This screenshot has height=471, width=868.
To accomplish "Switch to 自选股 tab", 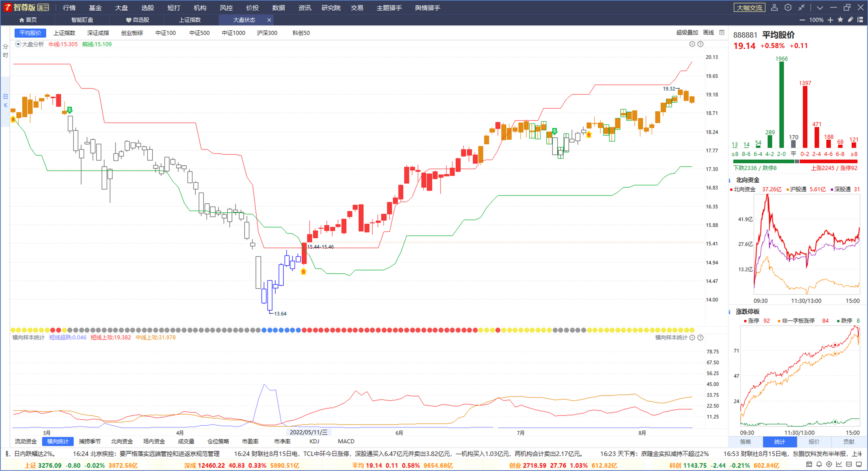I will pyautogui.click(x=138, y=20).
